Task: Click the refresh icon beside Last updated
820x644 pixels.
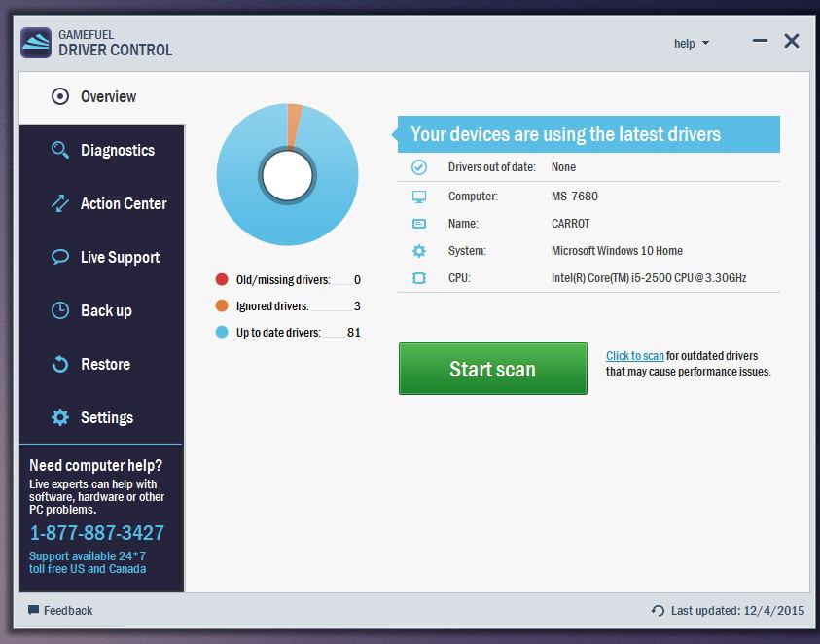Action: [x=658, y=611]
